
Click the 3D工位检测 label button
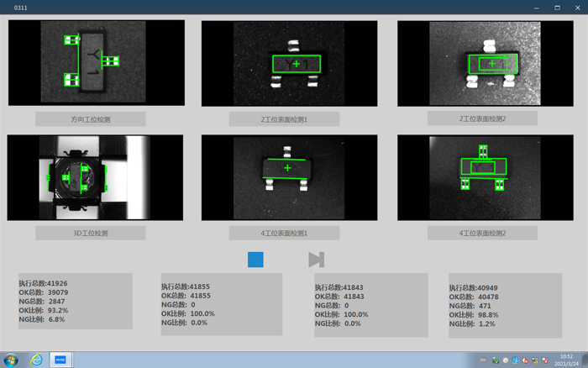[91, 233]
